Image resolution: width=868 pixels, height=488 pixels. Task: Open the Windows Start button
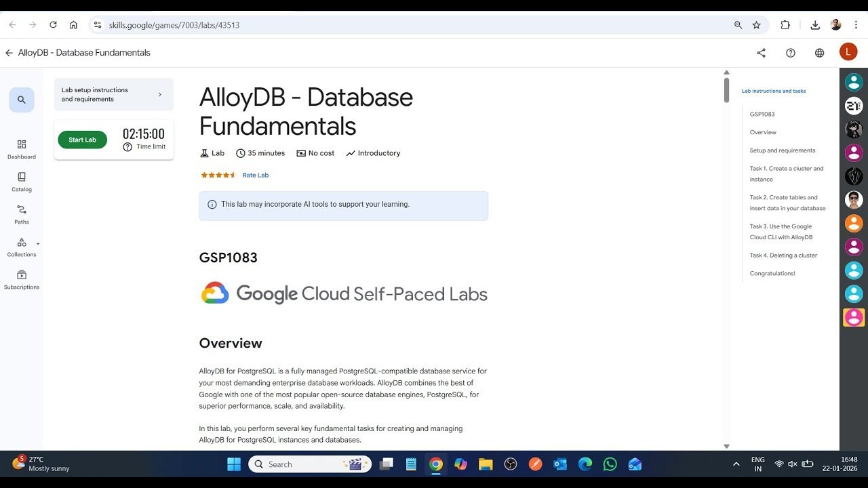[x=234, y=464]
